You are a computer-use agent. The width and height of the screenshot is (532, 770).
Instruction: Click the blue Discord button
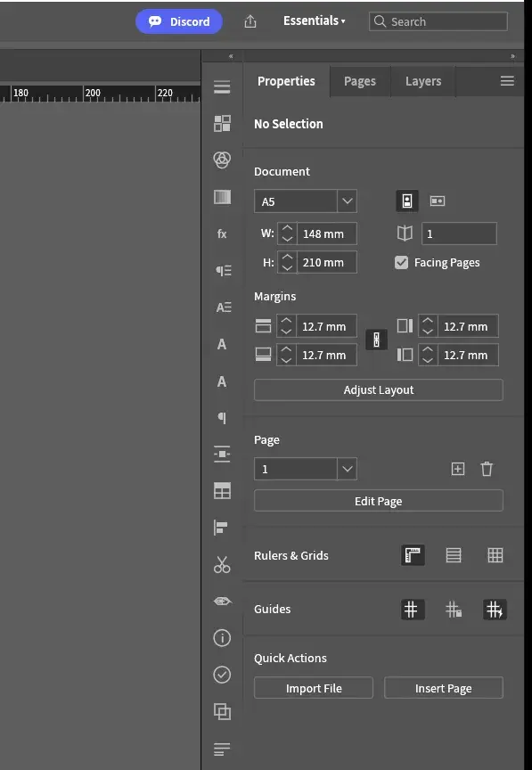tap(179, 21)
